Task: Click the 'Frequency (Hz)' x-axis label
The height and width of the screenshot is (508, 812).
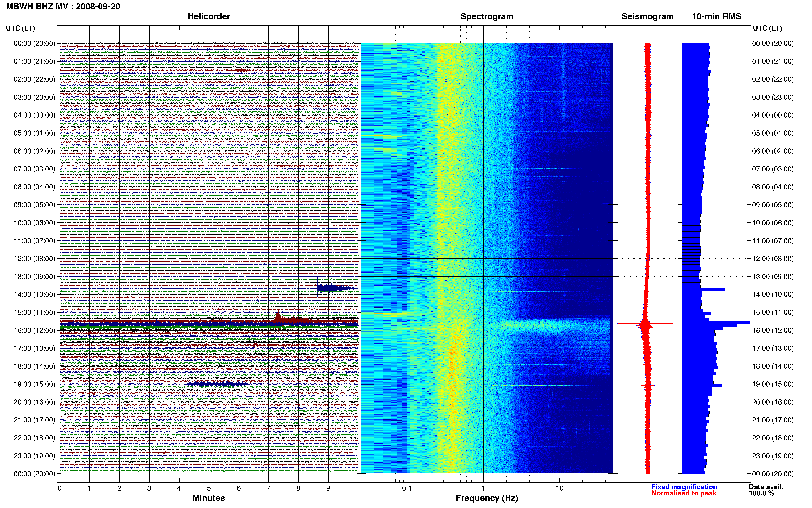Action: (x=487, y=498)
